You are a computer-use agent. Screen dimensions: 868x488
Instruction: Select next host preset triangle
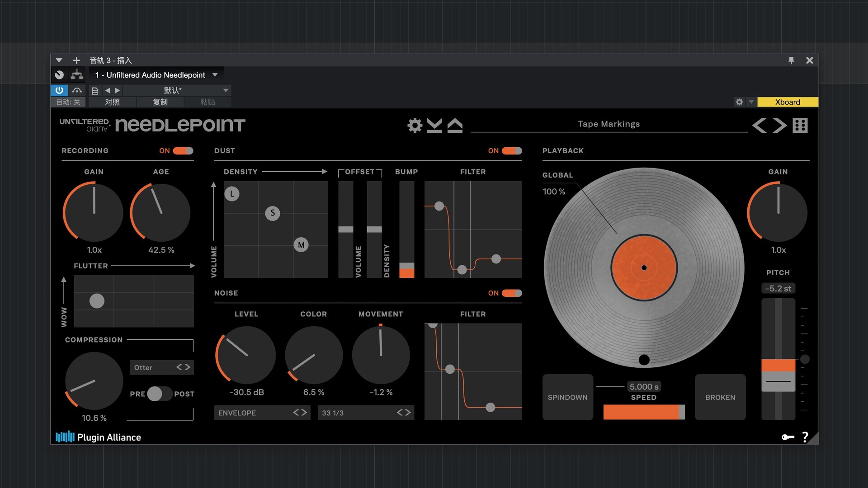point(118,90)
